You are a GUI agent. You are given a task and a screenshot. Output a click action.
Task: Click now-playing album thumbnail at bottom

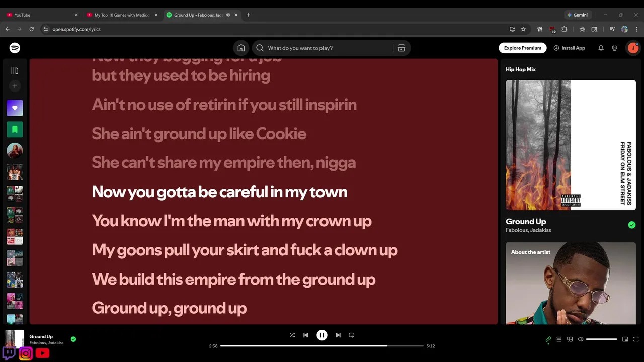15,339
